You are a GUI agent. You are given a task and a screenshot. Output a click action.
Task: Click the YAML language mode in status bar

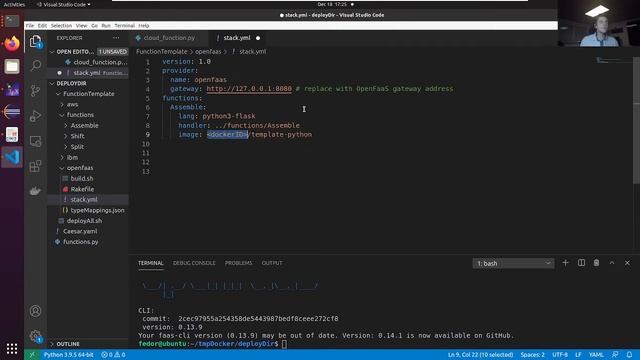coord(596,355)
